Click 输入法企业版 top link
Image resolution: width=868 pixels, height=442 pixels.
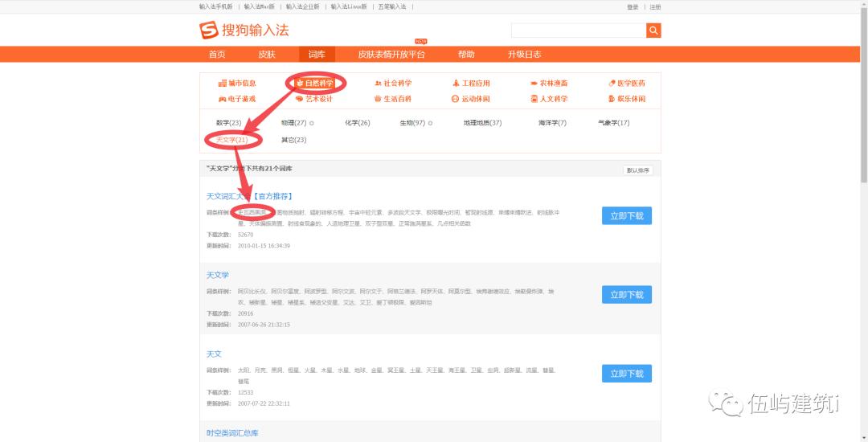point(303,6)
